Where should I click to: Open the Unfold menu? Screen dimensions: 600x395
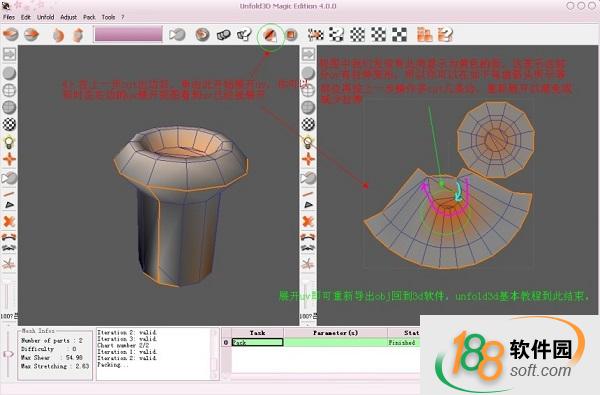[46, 17]
